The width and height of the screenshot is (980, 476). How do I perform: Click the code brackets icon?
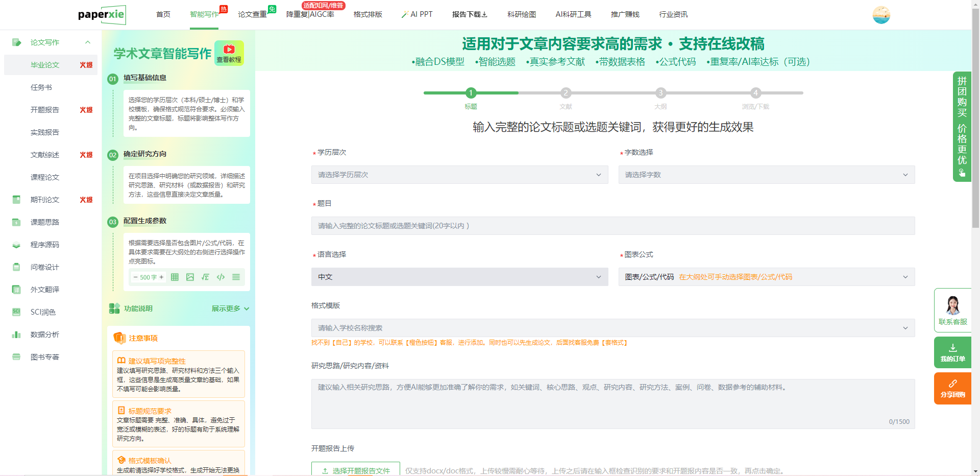pos(220,277)
